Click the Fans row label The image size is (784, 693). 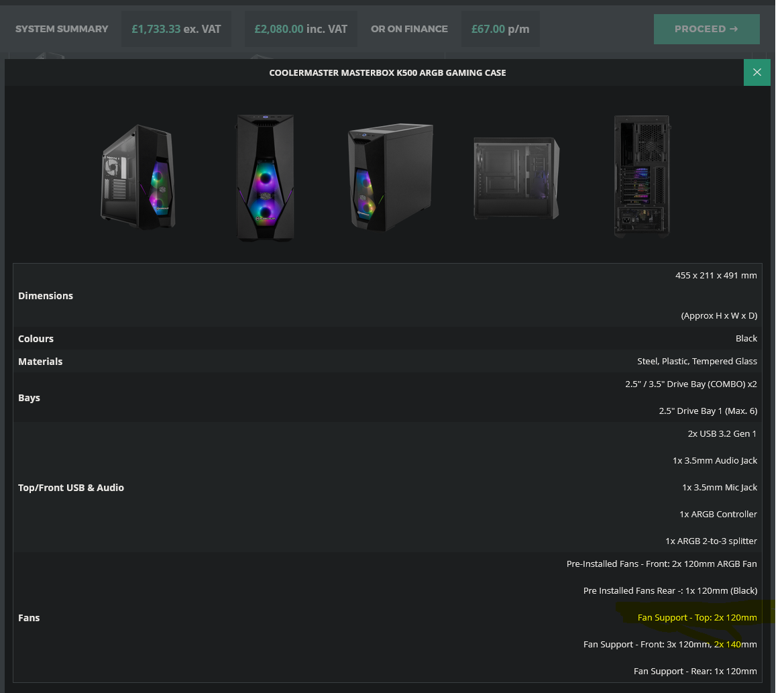[x=29, y=617]
